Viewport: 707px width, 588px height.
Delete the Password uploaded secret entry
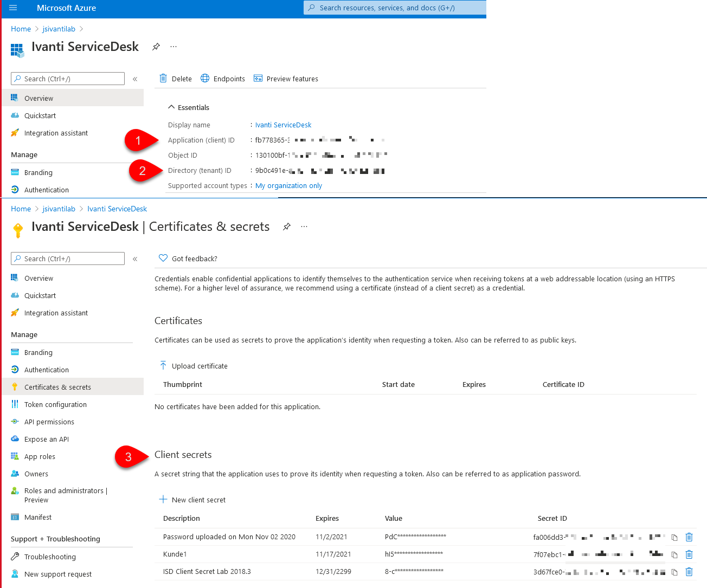click(x=689, y=537)
